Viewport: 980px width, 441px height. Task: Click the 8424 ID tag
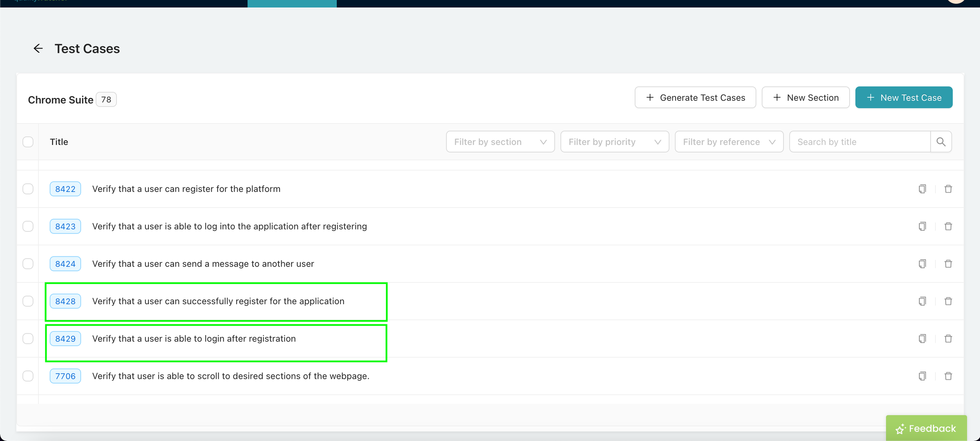coord(65,264)
